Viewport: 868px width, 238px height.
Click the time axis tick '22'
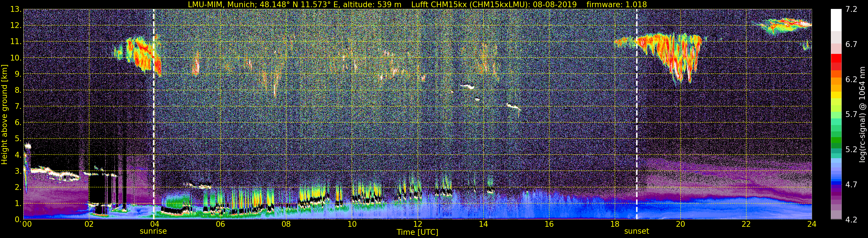pyautogui.click(x=746, y=224)
